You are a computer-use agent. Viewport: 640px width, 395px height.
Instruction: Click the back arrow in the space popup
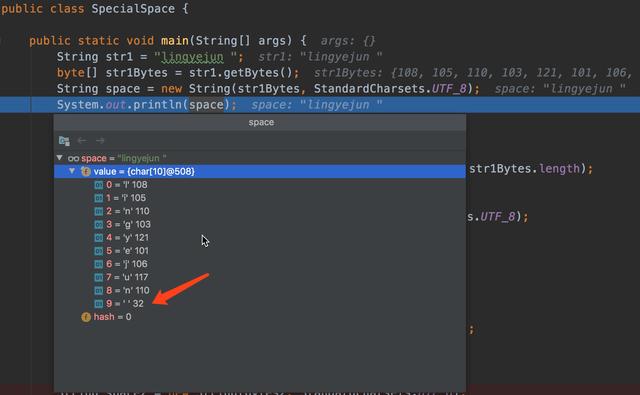coord(82,140)
